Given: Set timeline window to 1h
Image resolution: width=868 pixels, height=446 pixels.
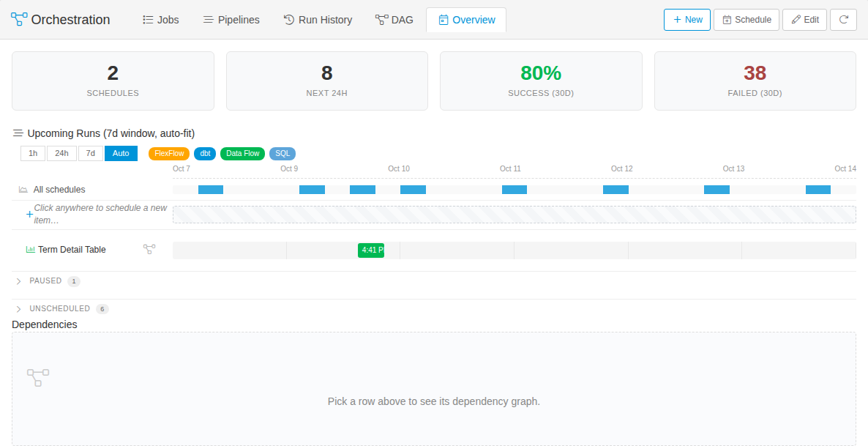Looking at the screenshot, I should point(33,154).
